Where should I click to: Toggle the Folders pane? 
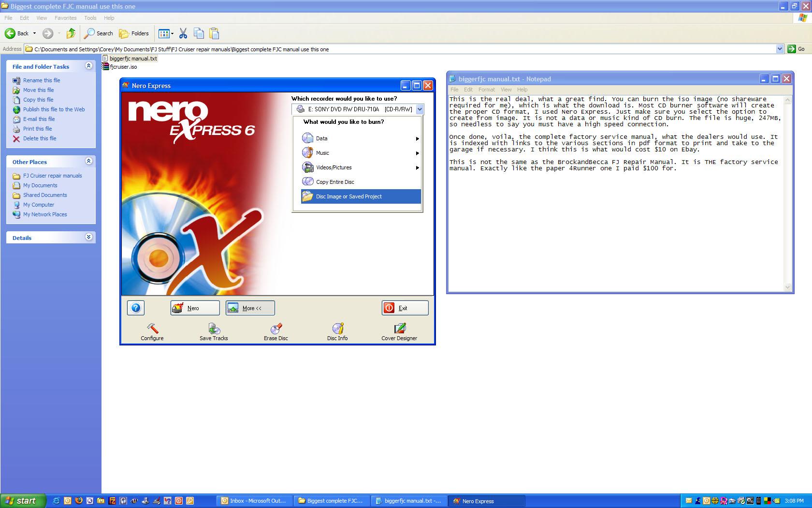[x=134, y=33]
